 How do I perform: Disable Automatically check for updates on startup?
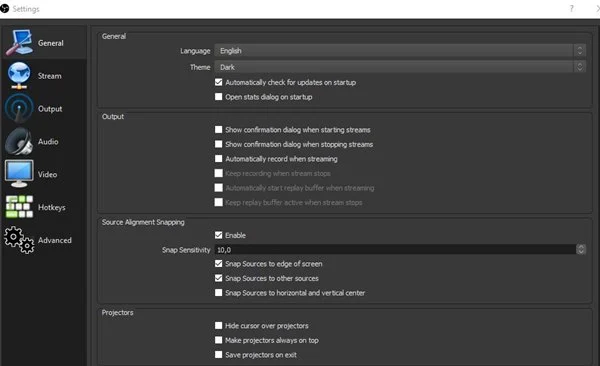point(218,82)
